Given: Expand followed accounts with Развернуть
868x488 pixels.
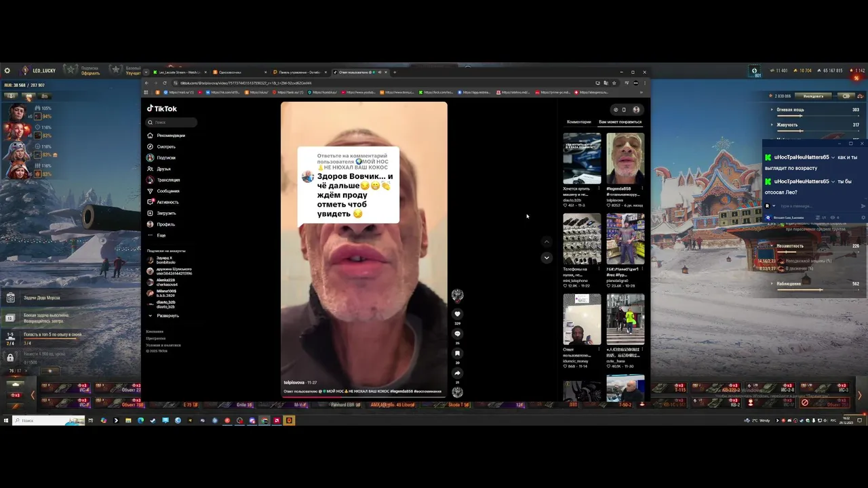Looking at the screenshot, I should click(x=163, y=316).
